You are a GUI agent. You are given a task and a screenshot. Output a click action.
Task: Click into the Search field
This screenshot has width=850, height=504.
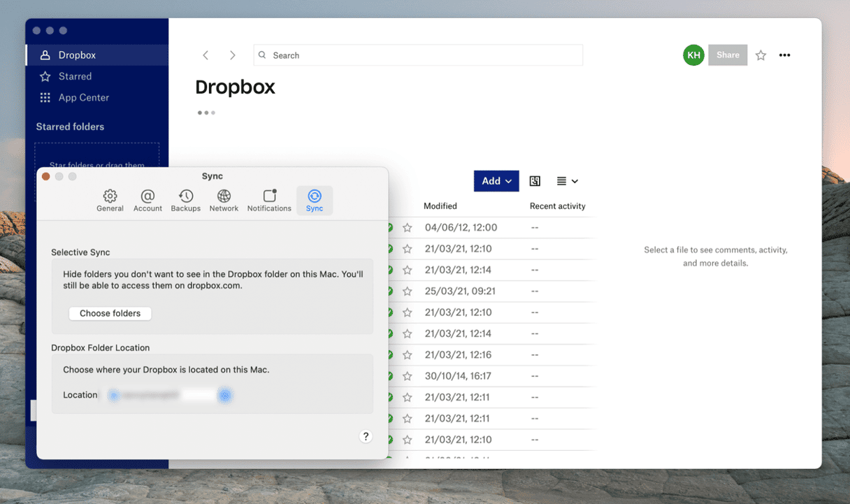click(x=418, y=55)
